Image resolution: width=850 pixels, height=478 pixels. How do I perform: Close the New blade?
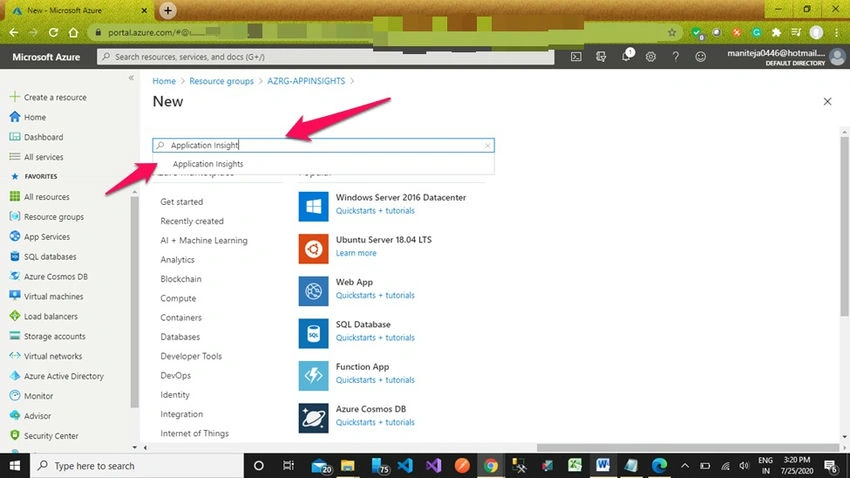827,101
